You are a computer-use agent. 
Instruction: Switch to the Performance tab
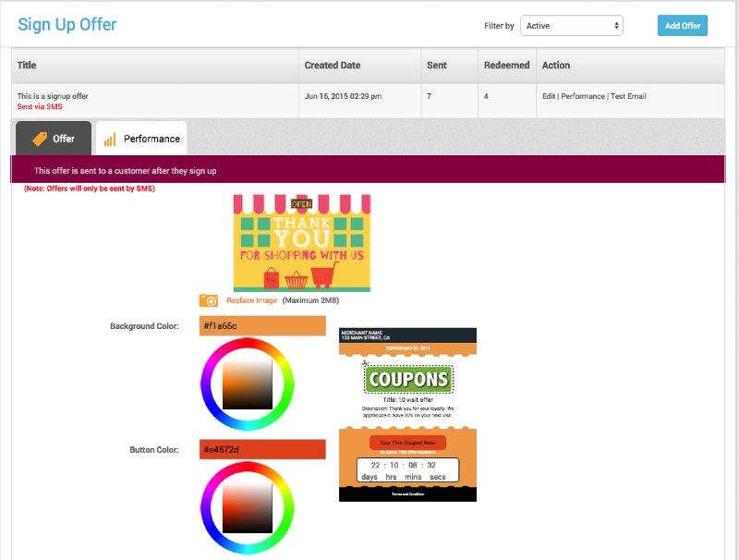pyautogui.click(x=141, y=139)
